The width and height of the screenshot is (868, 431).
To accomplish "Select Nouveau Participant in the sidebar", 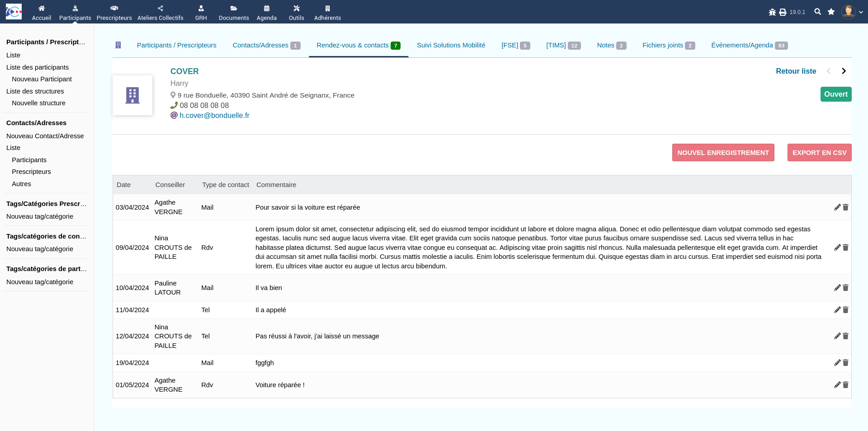I will 42,79.
